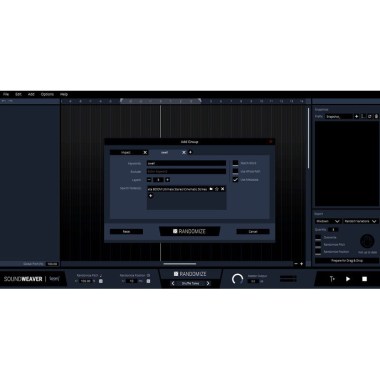Click the star favorite icon in the search folder row
Screen dimensions: 380x380
217,189
